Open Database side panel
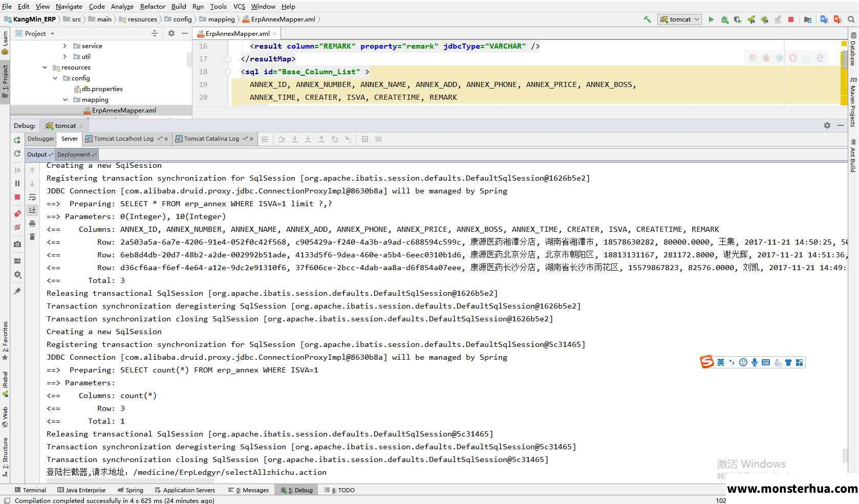The height and width of the screenshot is (504, 859). pyautogui.click(x=853, y=49)
